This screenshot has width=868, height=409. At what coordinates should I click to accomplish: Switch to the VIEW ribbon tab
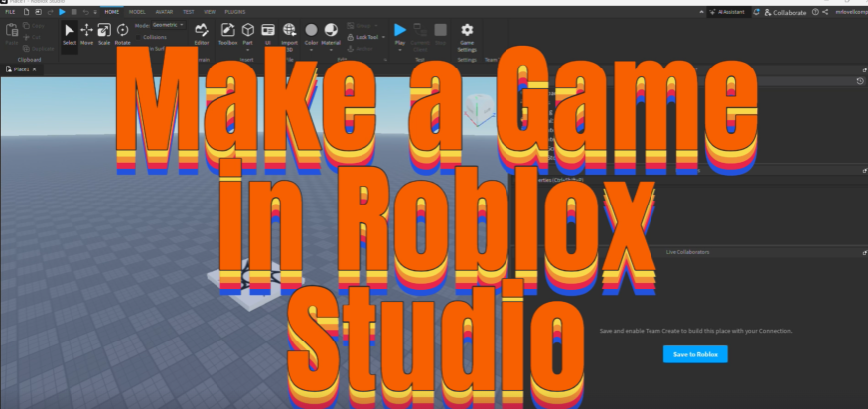click(210, 12)
